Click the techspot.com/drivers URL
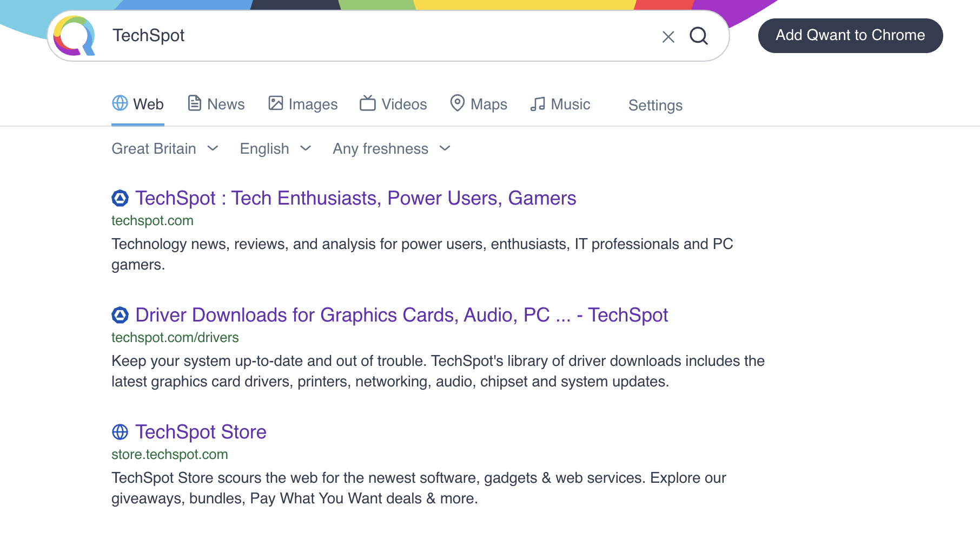The height and width of the screenshot is (538, 980). (x=175, y=338)
